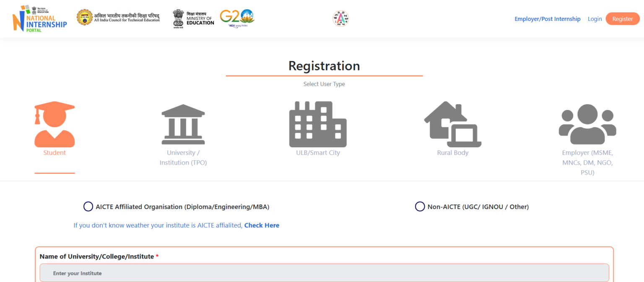Viewport: 644px width, 282px height.
Task: Open the Employer/Post Internship menu item
Action: 548,18
